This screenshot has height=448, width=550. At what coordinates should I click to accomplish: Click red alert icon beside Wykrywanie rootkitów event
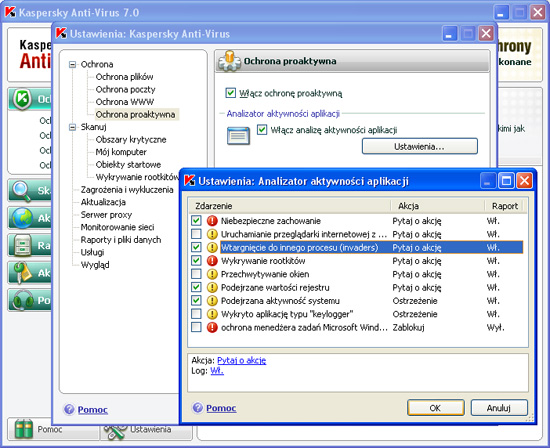pyautogui.click(x=212, y=261)
